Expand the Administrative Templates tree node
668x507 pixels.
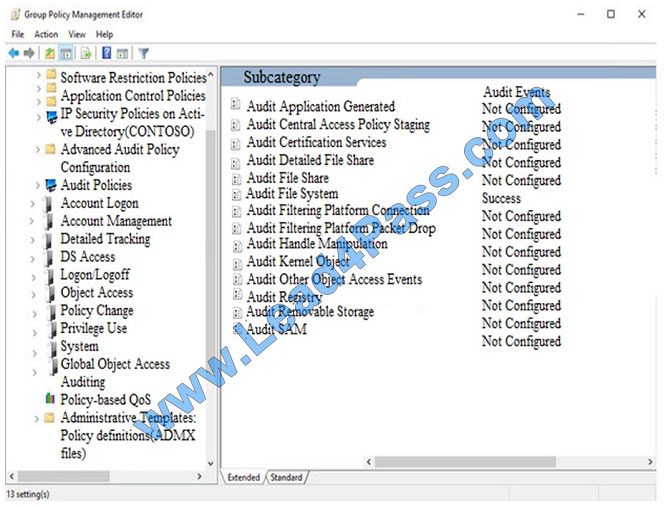pos(37,418)
